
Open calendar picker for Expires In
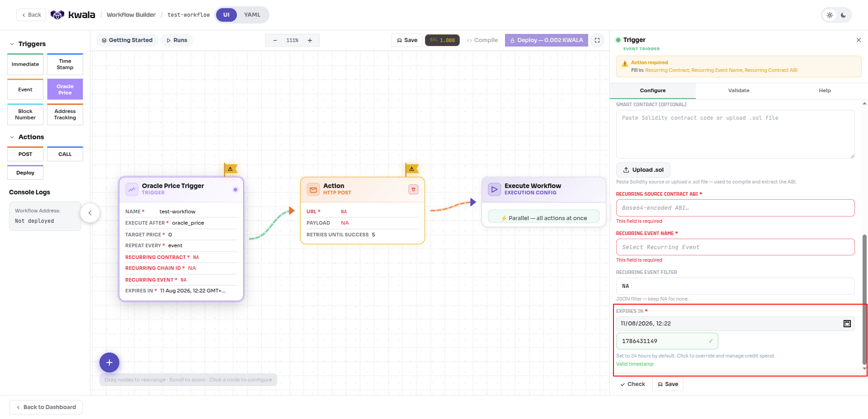point(847,324)
